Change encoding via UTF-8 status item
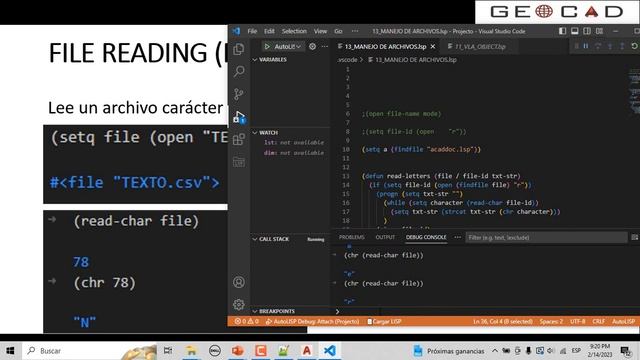This screenshot has height=360, width=640. coord(578,321)
